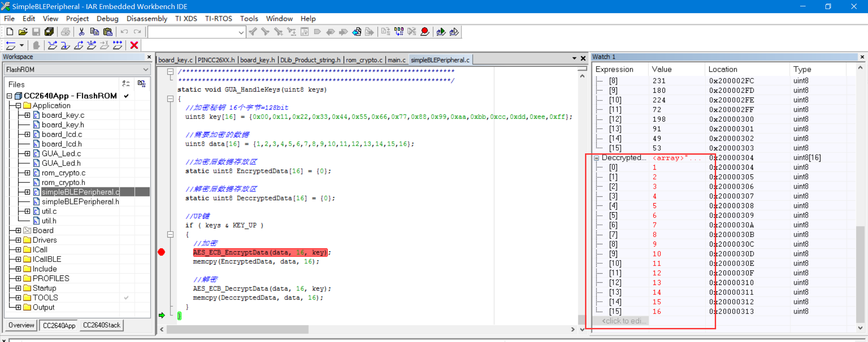Click the editor horizontal scrollbar thumb
868x342 pixels.
[237, 329]
